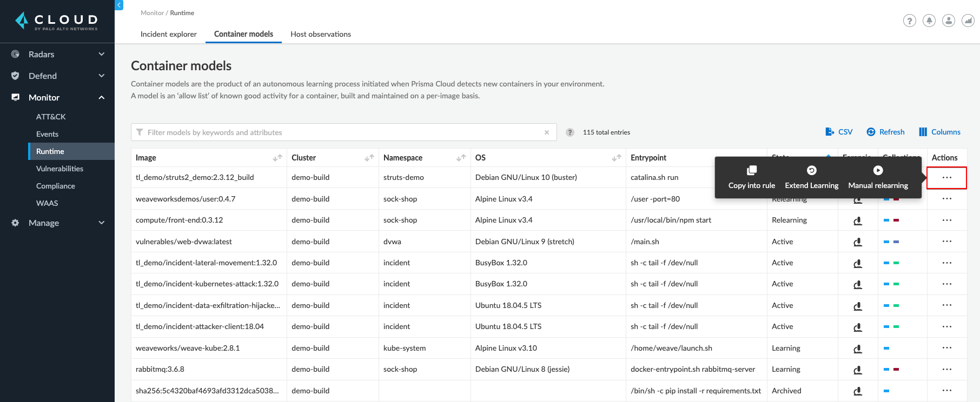Open the notifications bell icon

[x=929, y=21]
